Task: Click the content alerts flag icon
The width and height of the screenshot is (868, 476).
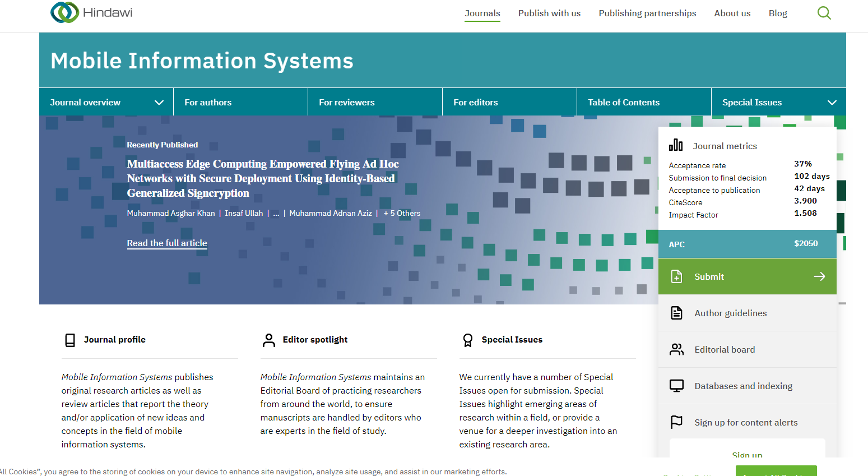Action: [676, 422]
